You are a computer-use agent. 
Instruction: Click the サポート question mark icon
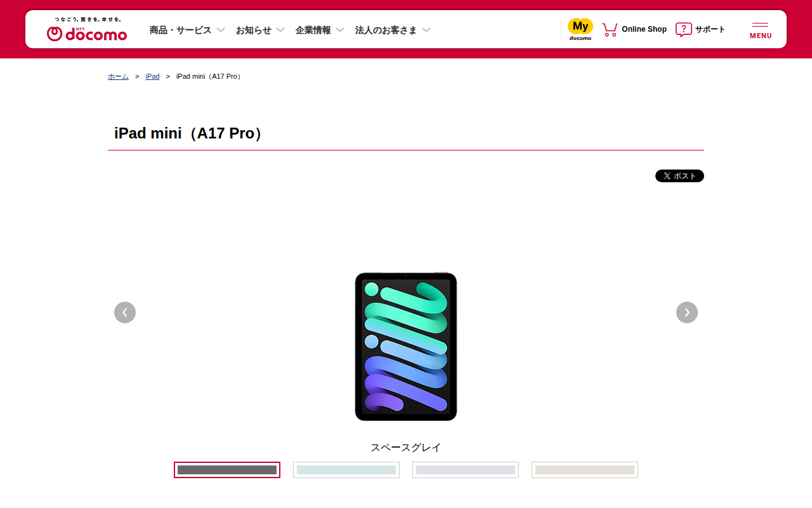coord(683,29)
